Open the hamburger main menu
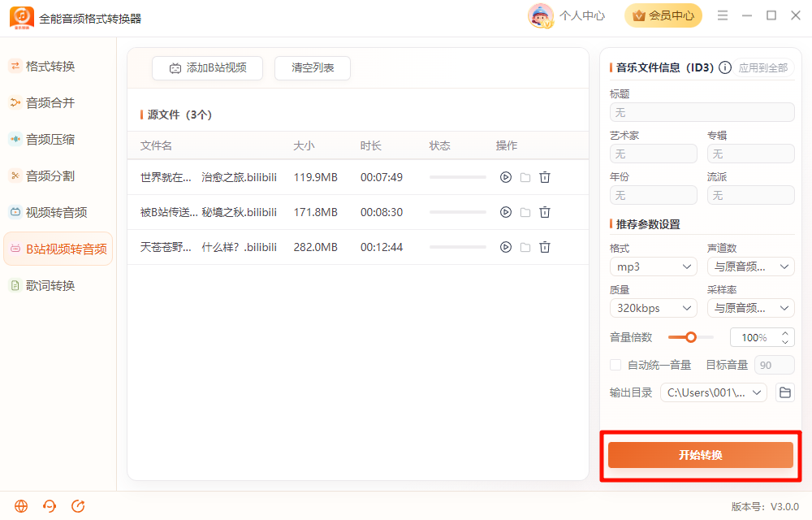 pyautogui.click(x=723, y=15)
